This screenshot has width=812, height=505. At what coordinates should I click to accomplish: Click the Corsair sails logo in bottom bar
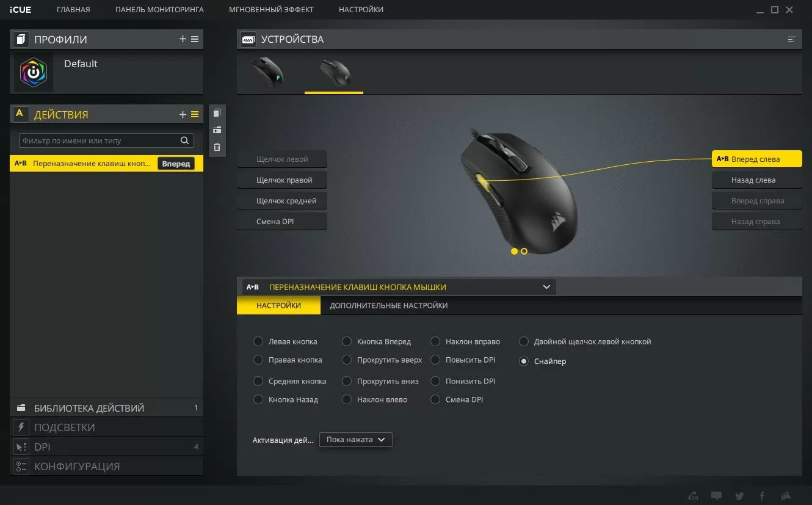(x=786, y=496)
